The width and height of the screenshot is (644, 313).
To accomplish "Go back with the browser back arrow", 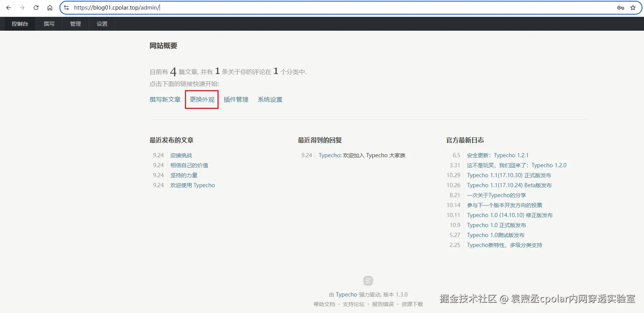I will [x=8, y=8].
